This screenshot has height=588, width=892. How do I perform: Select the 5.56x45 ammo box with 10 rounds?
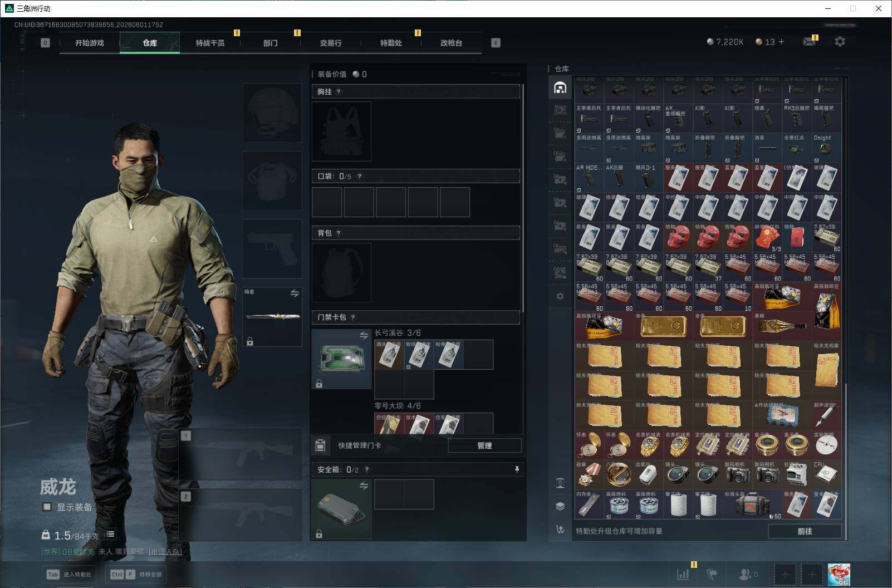pyautogui.click(x=737, y=297)
